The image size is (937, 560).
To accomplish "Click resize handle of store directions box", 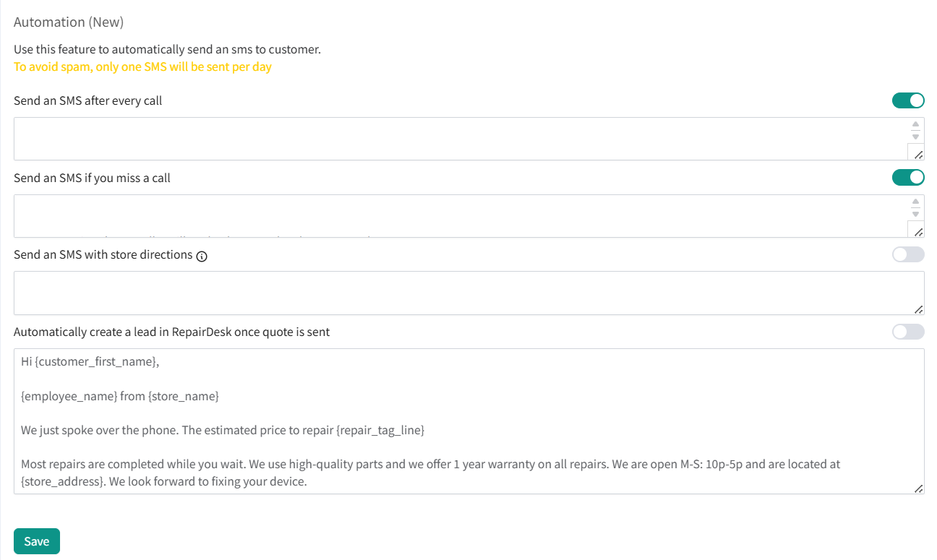I will (x=918, y=309).
